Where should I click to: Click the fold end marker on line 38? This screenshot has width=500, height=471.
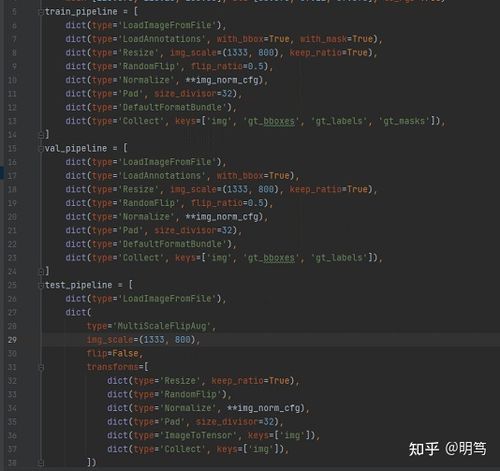41,463
